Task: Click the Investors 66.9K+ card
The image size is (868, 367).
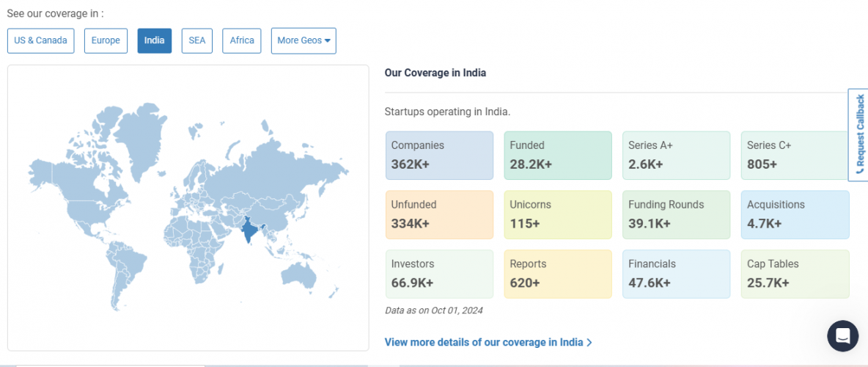Action: pyautogui.click(x=439, y=274)
